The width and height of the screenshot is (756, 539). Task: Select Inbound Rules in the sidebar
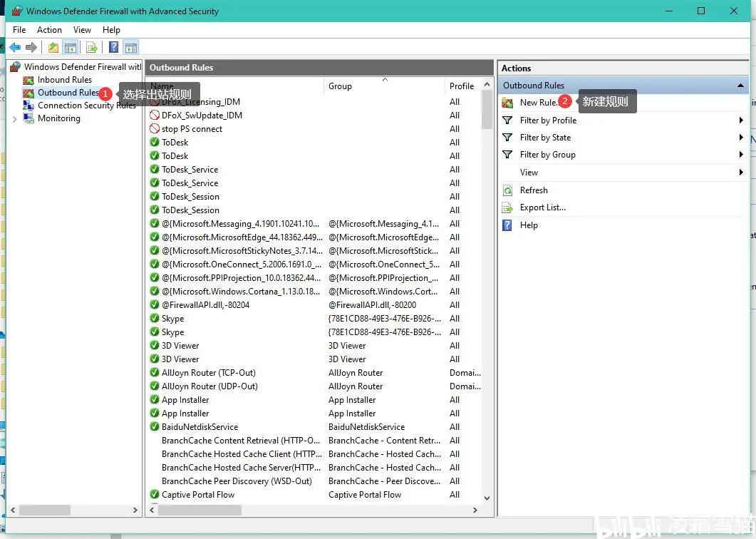(65, 79)
